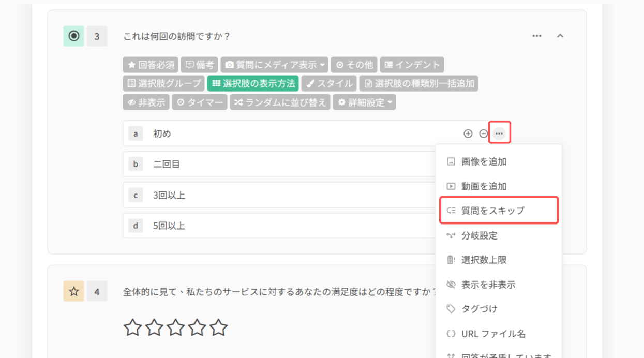Choose 質問をスキップ from the menu
This screenshot has height=358, width=644.
coord(499,211)
